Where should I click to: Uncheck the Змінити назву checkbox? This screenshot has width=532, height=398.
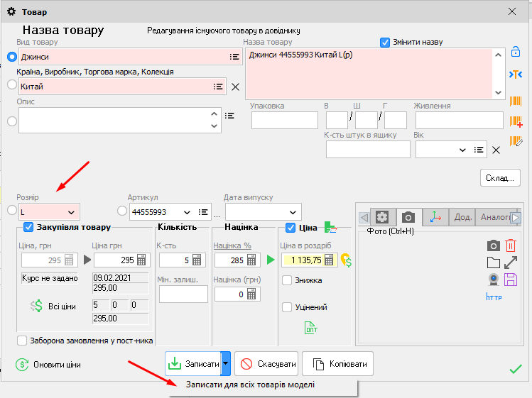(x=386, y=42)
